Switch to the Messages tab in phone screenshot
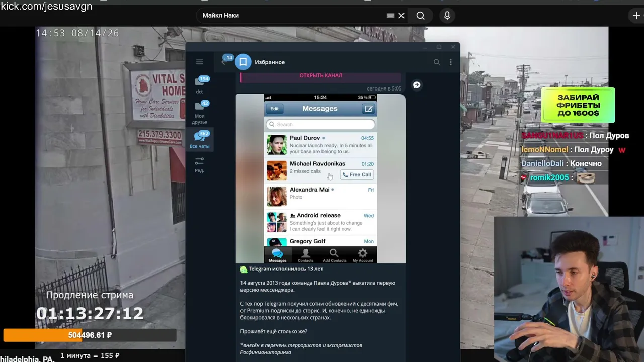This screenshot has width=644, height=362. [x=277, y=255]
